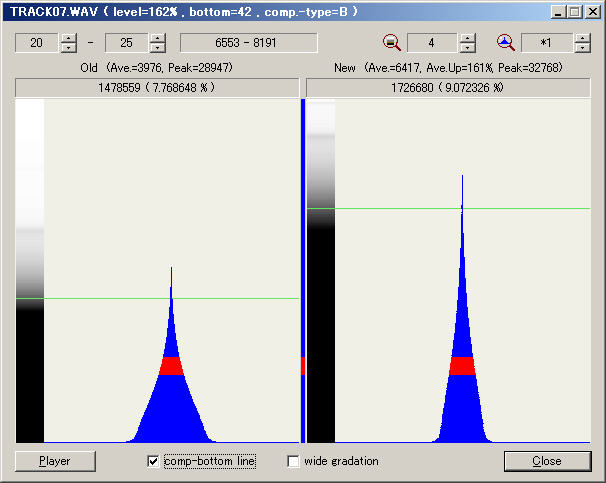Click the New count 1726680 bar

[x=448, y=88]
